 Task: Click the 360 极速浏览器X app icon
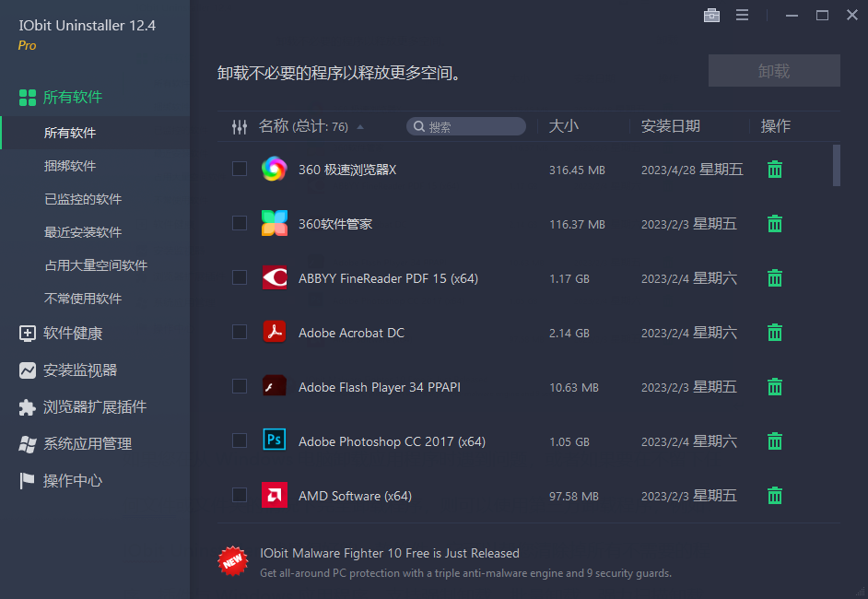point(274,169)
